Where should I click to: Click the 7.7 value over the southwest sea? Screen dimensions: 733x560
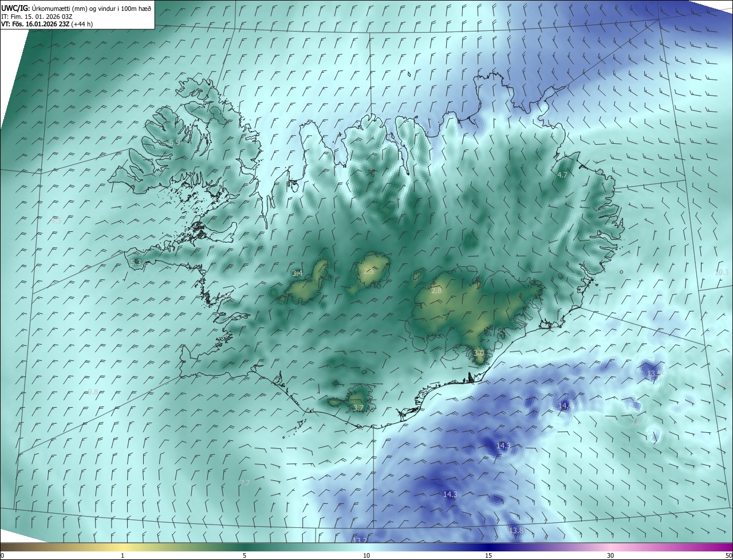click(245, 483)
